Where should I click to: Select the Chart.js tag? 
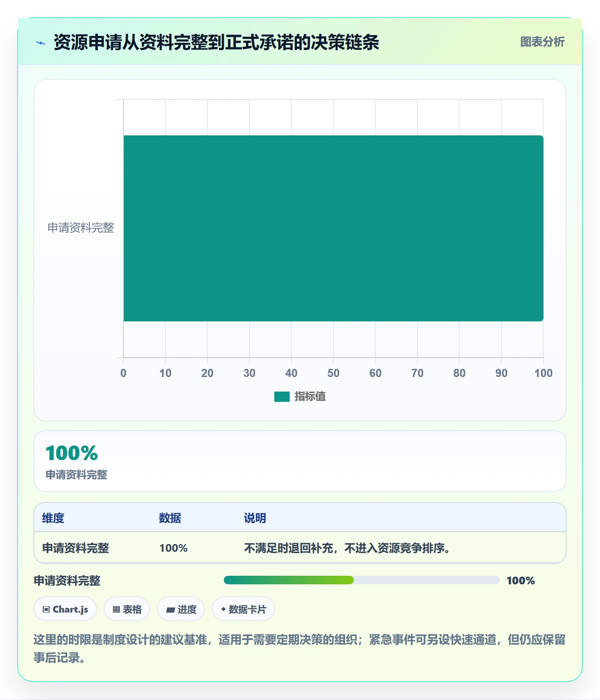[65, 609]
